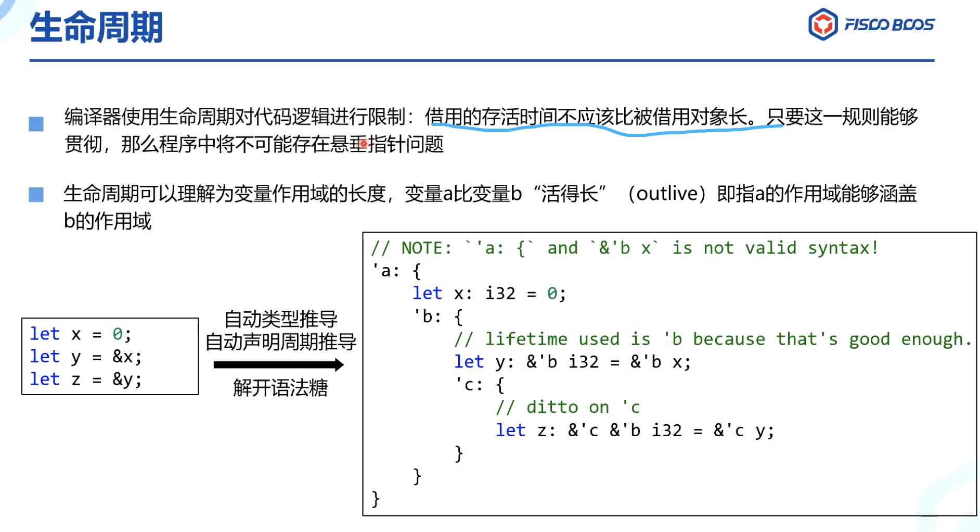Select the slide title 生命周期
The image size is (980, 532).
pos(96,28)
